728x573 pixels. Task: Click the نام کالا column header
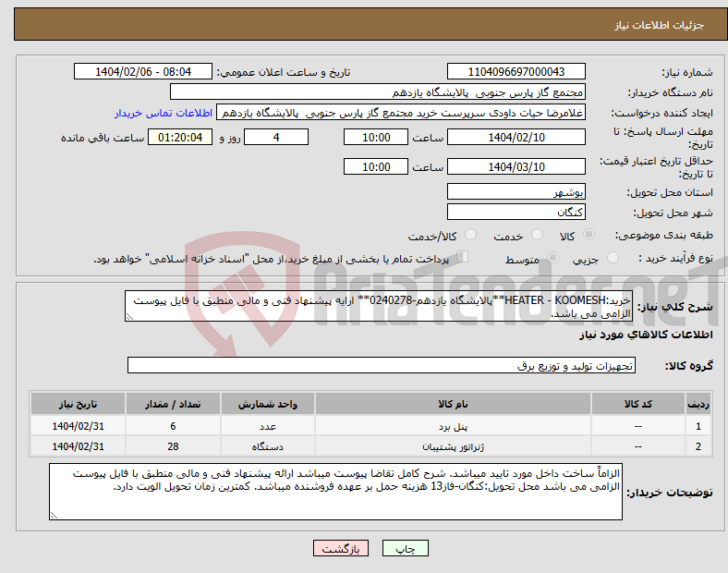tap(453, 404)
